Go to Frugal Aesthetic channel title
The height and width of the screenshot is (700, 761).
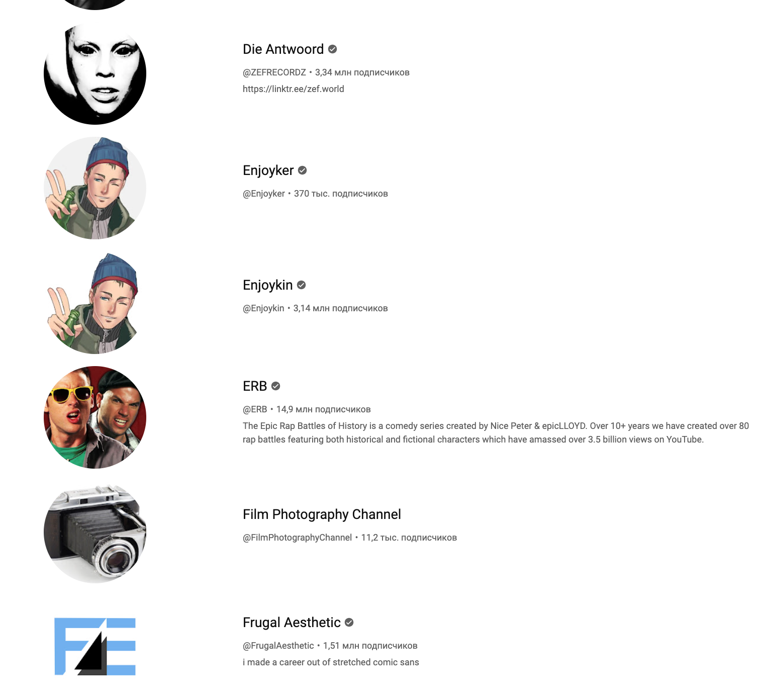pos(292,623)
